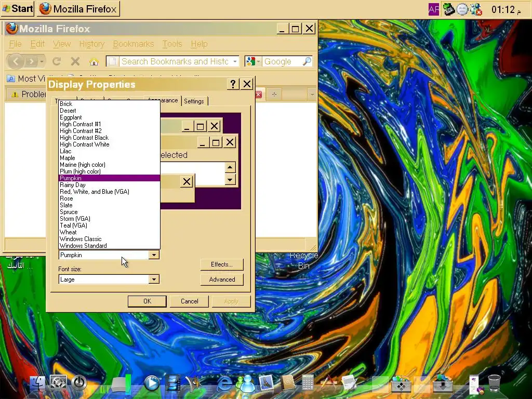
Task: Expand the Font size dropdown arrow
Action: (x=154, y=279)
